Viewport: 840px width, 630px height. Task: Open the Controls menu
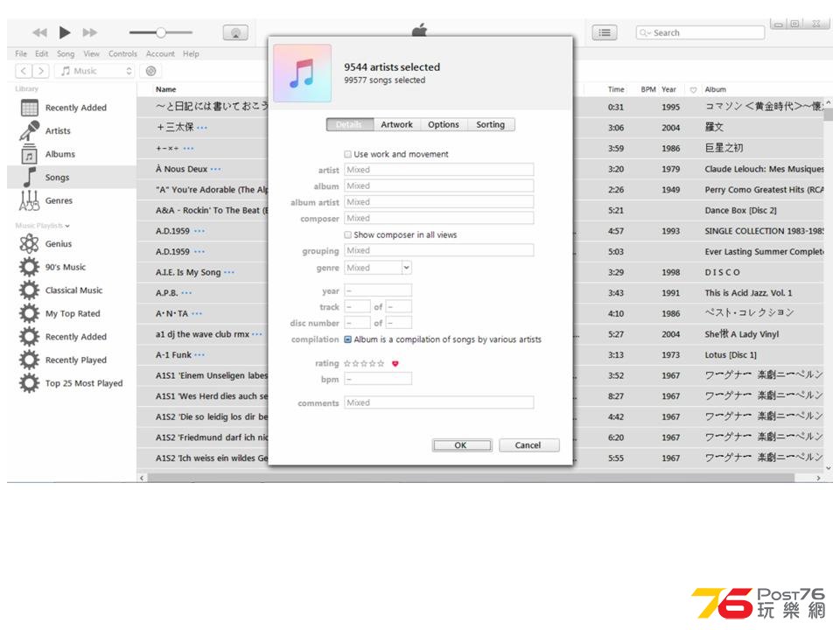pos(122,53)
